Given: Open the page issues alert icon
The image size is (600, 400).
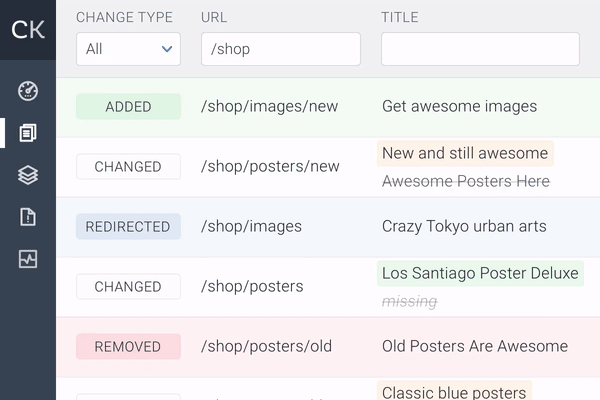Looking at the screenshot, I should pos(28,217).
